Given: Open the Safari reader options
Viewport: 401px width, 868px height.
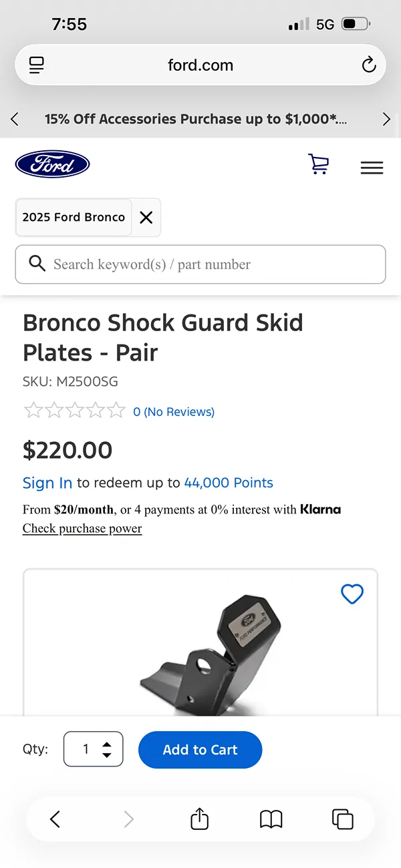Looking at the screenshot, I should click(36, 65).
